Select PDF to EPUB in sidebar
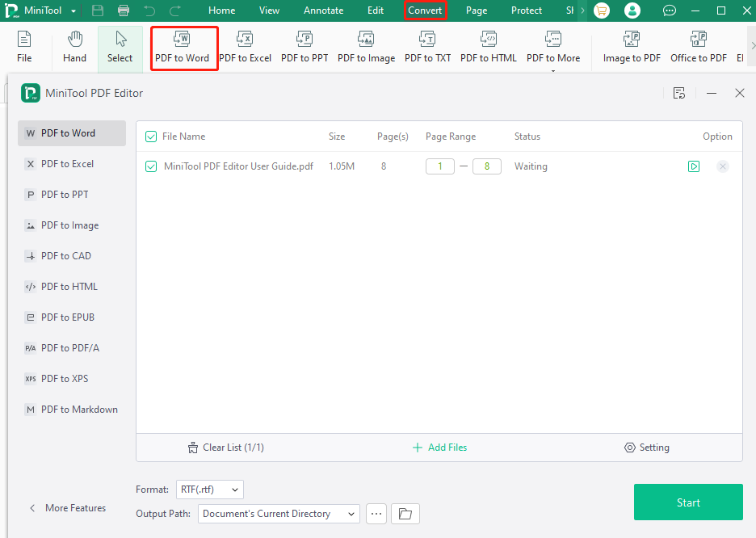Viewport: 756px width, 538px height. 72,317
